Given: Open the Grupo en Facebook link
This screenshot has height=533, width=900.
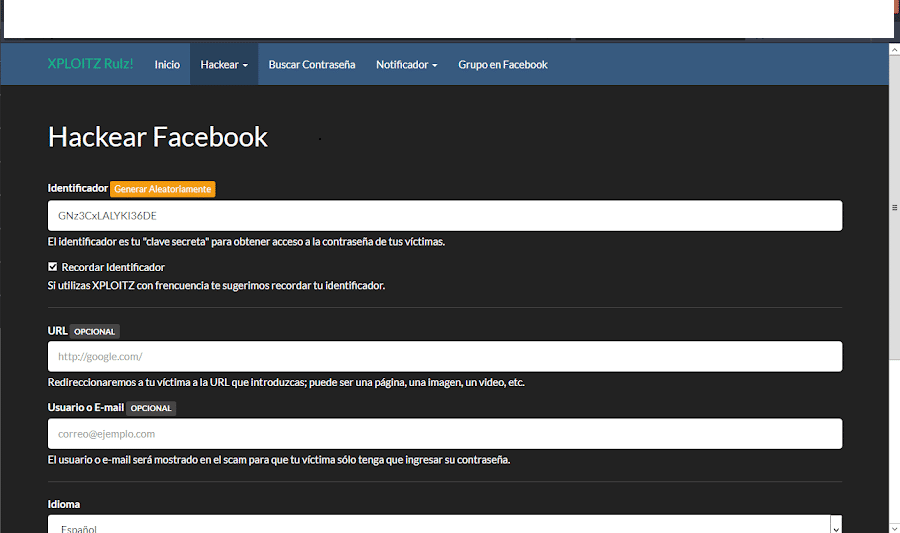Looking at the screenshot, I should (x=503, y=64).
